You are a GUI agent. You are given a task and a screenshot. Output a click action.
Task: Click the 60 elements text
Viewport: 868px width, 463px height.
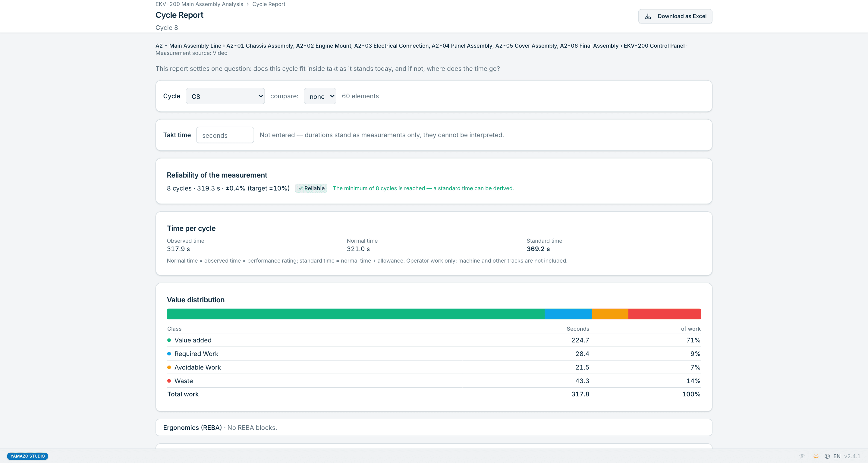click(x=360, y=96)
